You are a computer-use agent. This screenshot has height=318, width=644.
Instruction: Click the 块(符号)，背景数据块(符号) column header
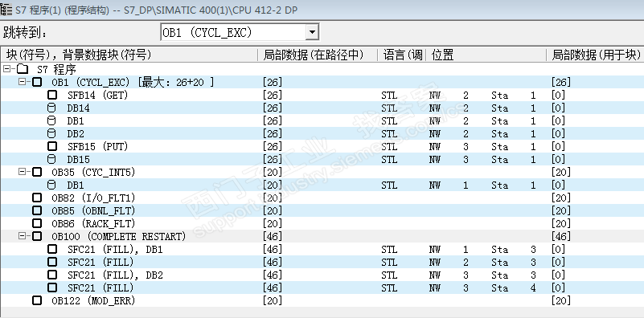click(x=129, y=55)
